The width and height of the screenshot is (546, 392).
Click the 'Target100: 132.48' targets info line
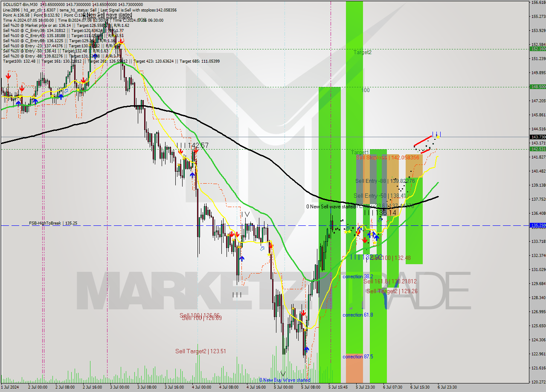click(x=111, y=61)
